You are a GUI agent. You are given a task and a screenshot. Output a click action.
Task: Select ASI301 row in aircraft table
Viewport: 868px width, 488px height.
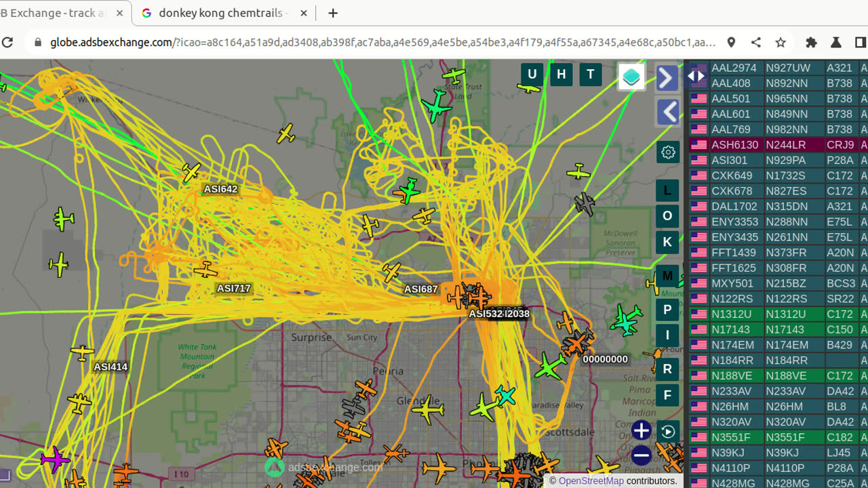[x=778, y=160]
